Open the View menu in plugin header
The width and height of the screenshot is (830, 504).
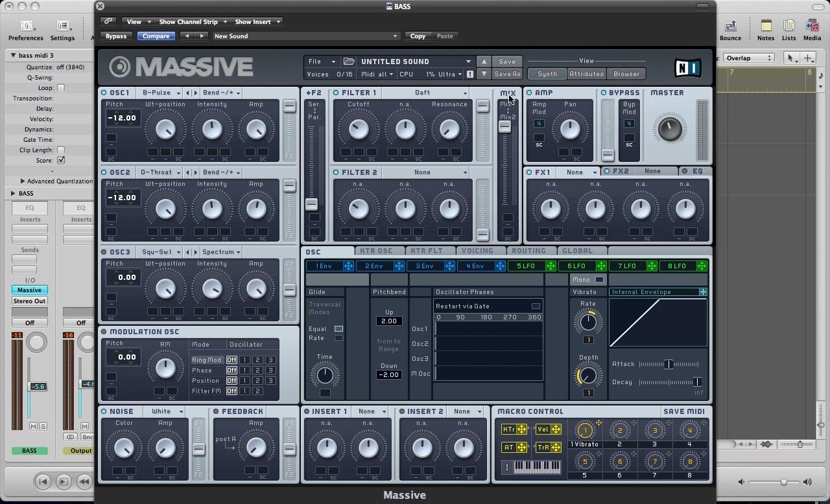click(137, 21)
